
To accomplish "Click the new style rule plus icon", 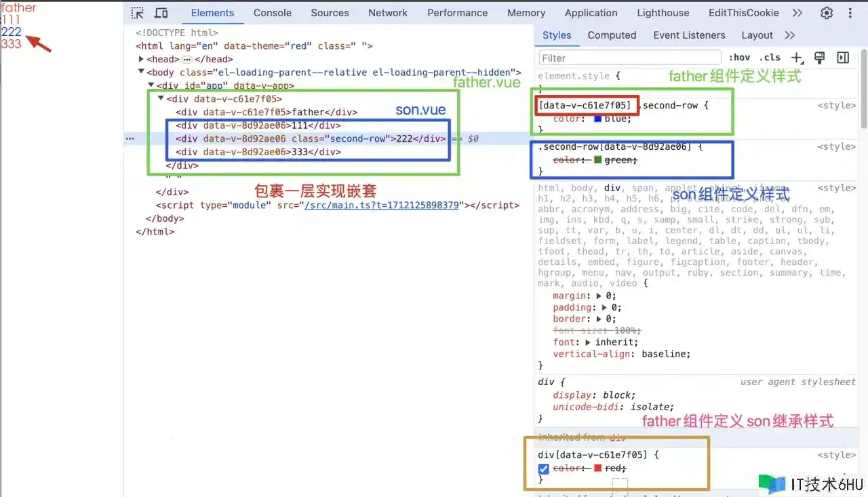I will point(797,58).
